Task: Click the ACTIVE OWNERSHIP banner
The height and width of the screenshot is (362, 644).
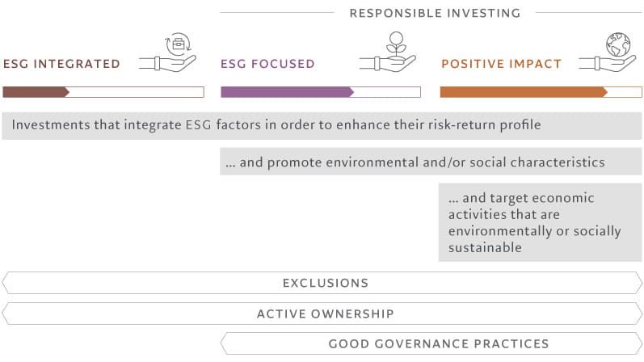Action: point(325,314)
